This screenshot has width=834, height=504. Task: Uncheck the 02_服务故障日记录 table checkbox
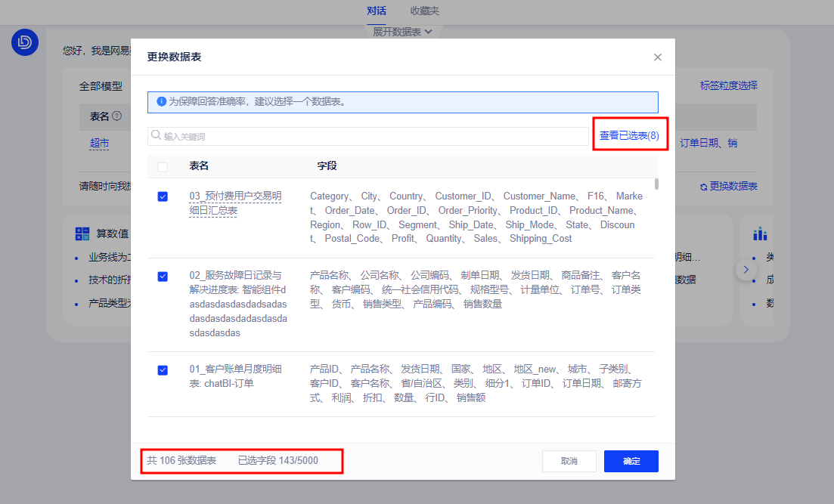tap(163, 277)
